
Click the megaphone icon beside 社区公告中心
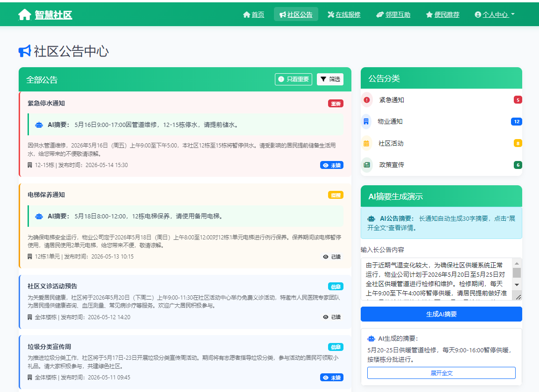25,51
